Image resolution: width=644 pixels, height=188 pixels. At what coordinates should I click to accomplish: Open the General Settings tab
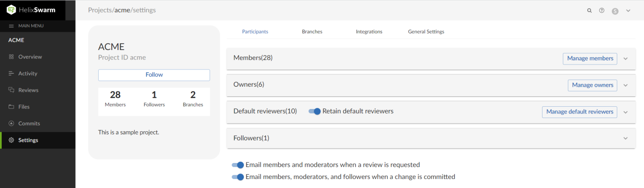[x=426, y=32]
